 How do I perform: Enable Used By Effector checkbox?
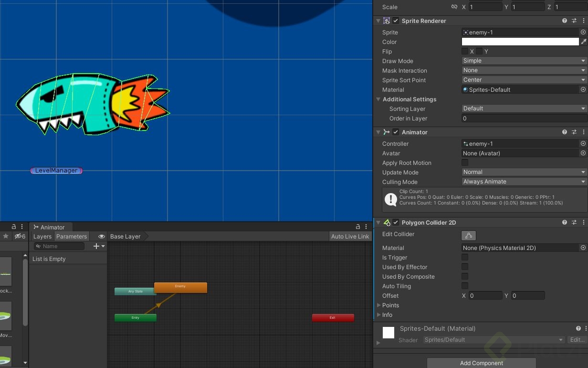(465, 267)
